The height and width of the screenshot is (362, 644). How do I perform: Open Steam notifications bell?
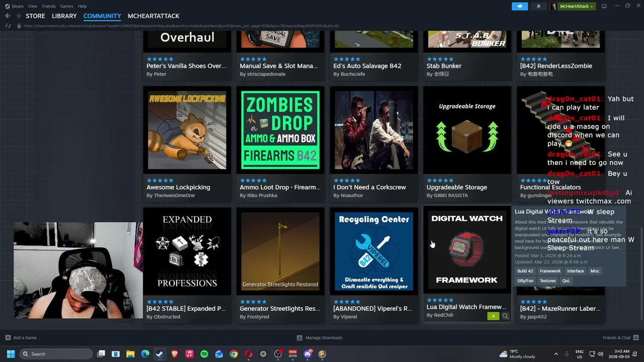pyautogui.click(x=538, y=6)
